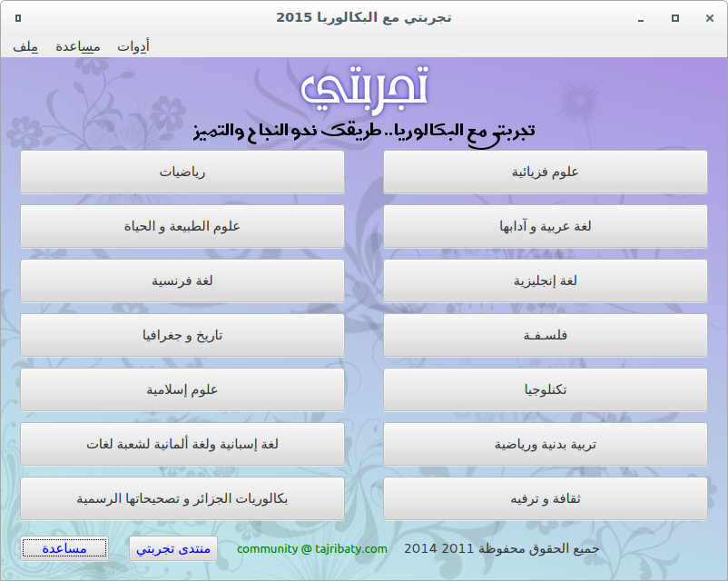Open تربية بدنية ورياضية subject
This screenshot has height=581, width=728.
[x=545, y=444]
